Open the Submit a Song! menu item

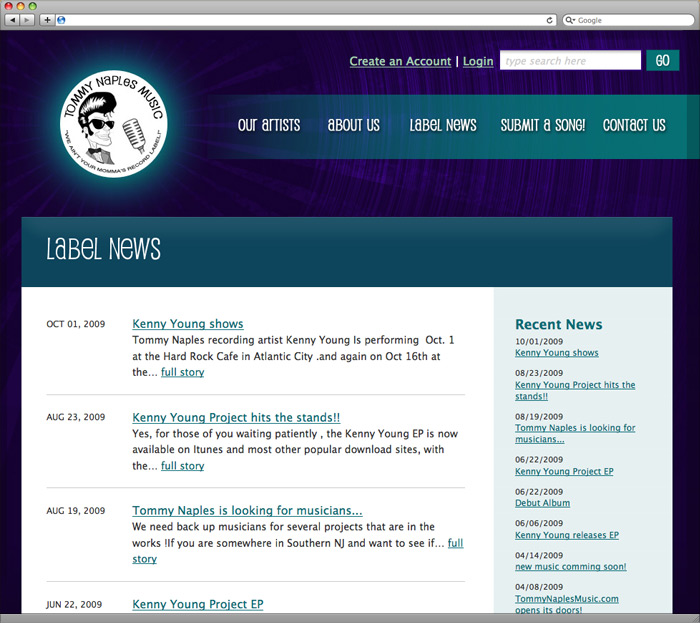point(542,125)
